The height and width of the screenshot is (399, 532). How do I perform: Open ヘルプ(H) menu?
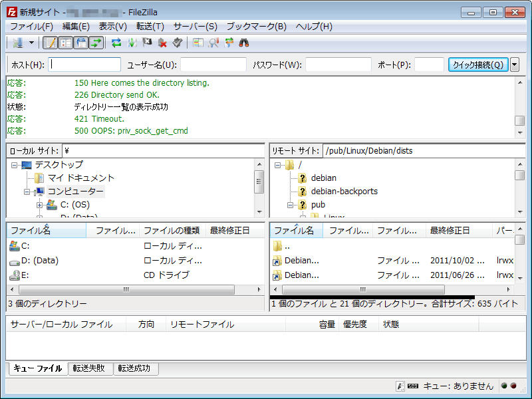tap(314, 27)
